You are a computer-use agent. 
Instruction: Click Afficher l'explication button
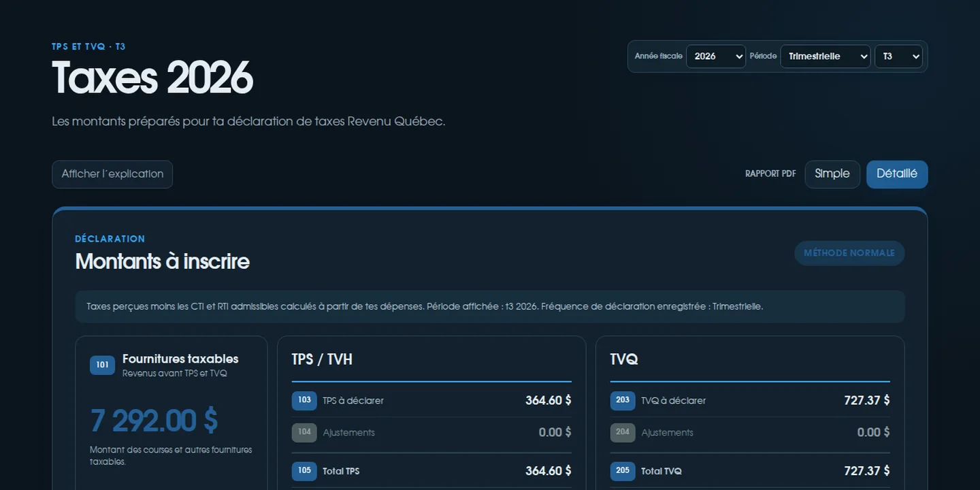pyautogui.click(x=112, y=174)
